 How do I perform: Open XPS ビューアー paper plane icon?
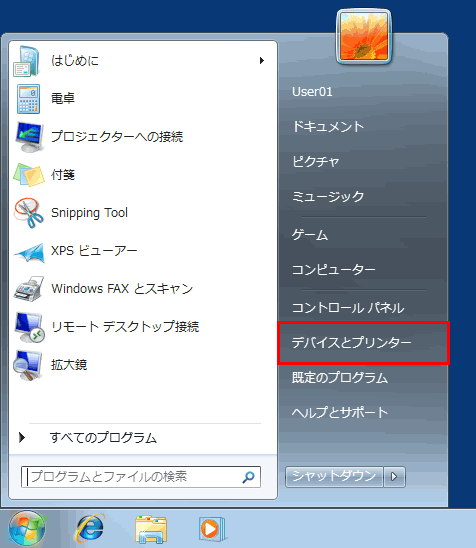point(29,252)
